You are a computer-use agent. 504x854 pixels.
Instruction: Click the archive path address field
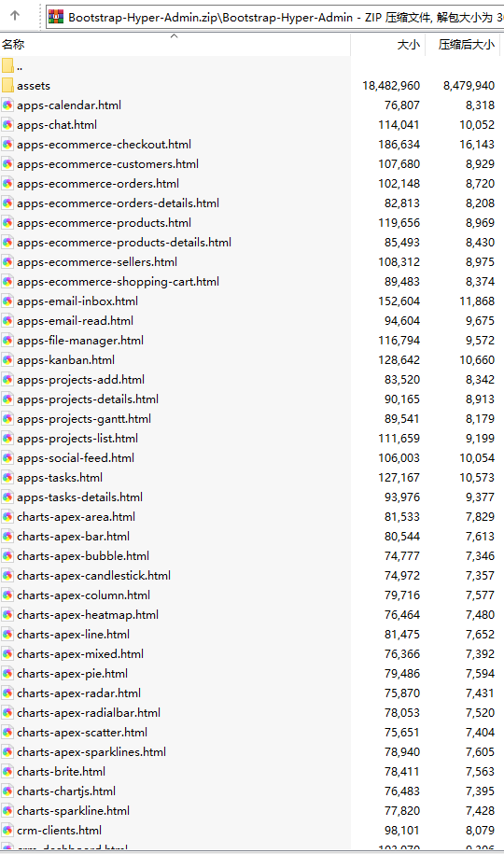click(275, 17)
